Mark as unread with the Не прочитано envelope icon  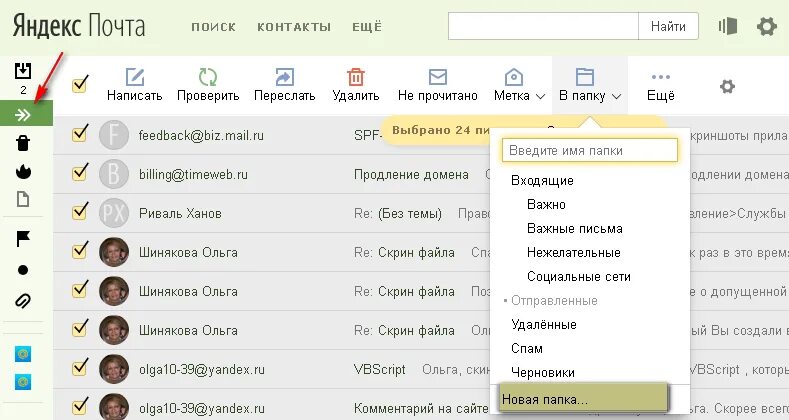click(438, 77)
